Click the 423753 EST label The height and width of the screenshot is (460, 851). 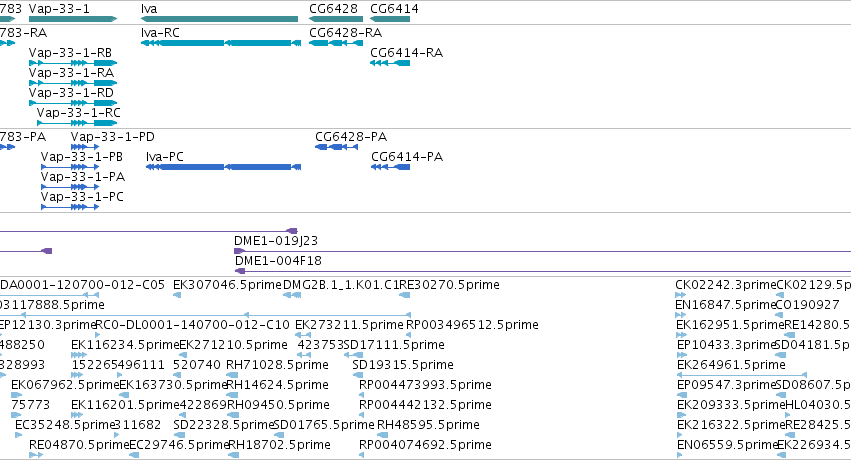(321, 345)
